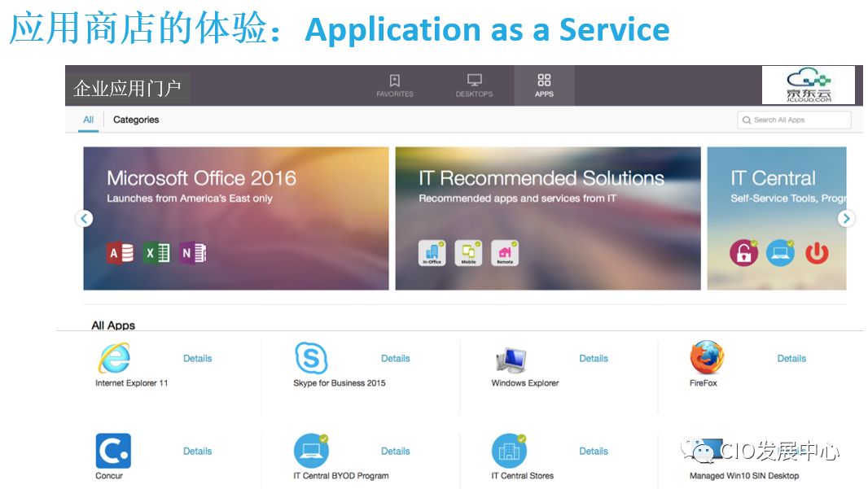Open IT Central BYOD Program icon
Screen dimensions: 868x489
pos(311,451)
